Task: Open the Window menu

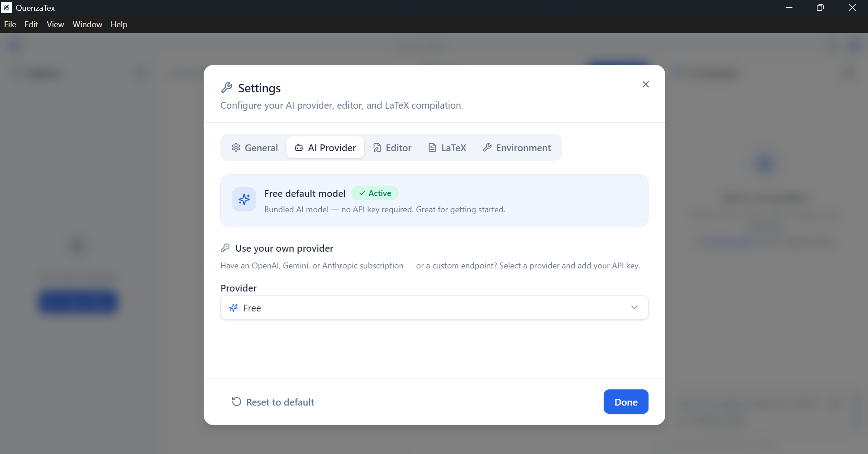Action: click(87, 24)
